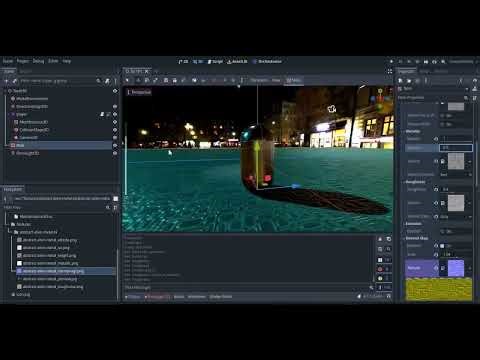Copy the Output panel selection

(389, 239)
